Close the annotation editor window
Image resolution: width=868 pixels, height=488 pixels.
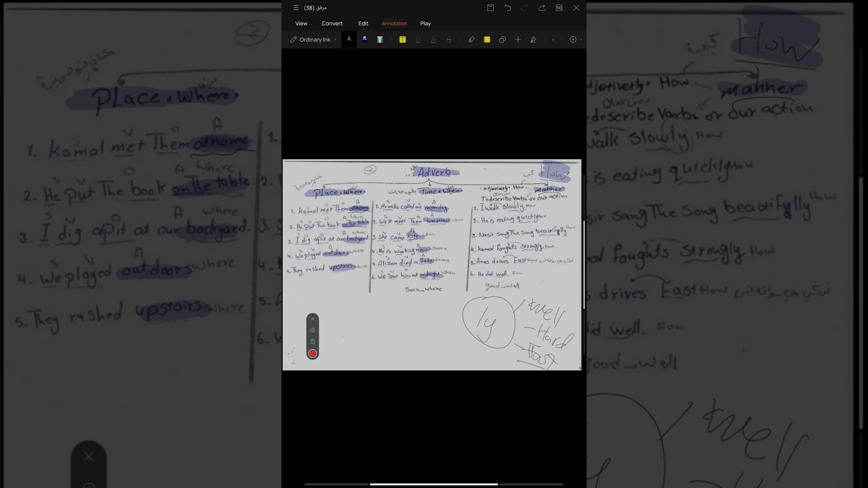click(576, 8)
